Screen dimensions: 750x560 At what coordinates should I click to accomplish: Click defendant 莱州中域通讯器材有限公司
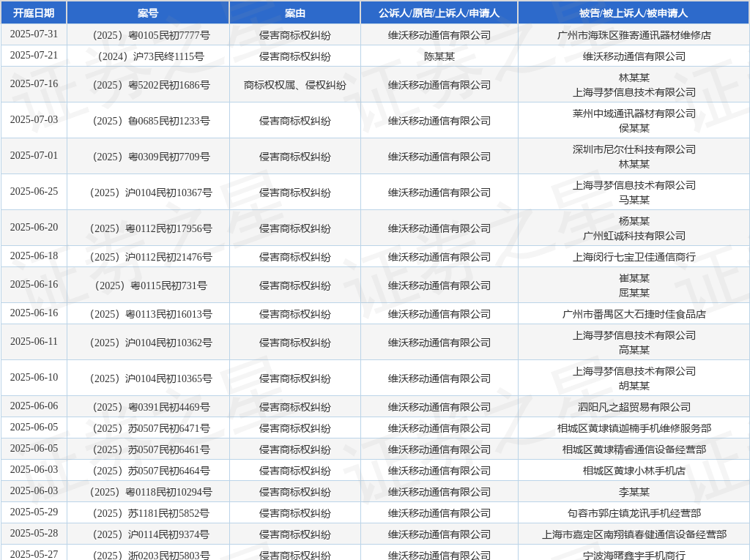[634, 113]
